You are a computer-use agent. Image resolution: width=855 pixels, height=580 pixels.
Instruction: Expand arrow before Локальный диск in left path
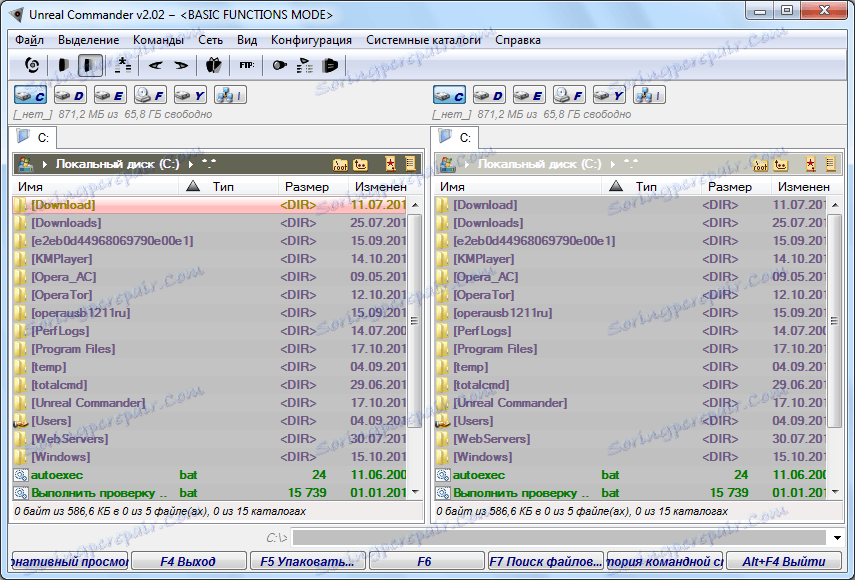point(45,164)
